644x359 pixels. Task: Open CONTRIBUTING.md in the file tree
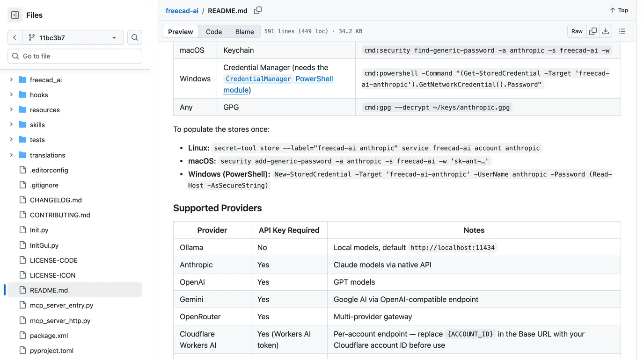click(60, 215)
